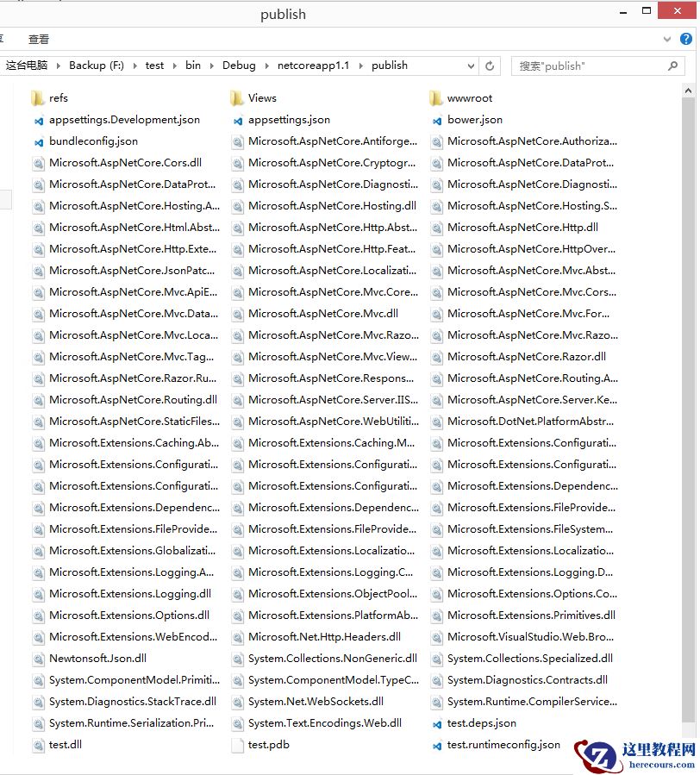700x775 pixels.
Task: Select the Microsoft.Net.Http.Headers.dll icon
Action: tap(238, 638)
